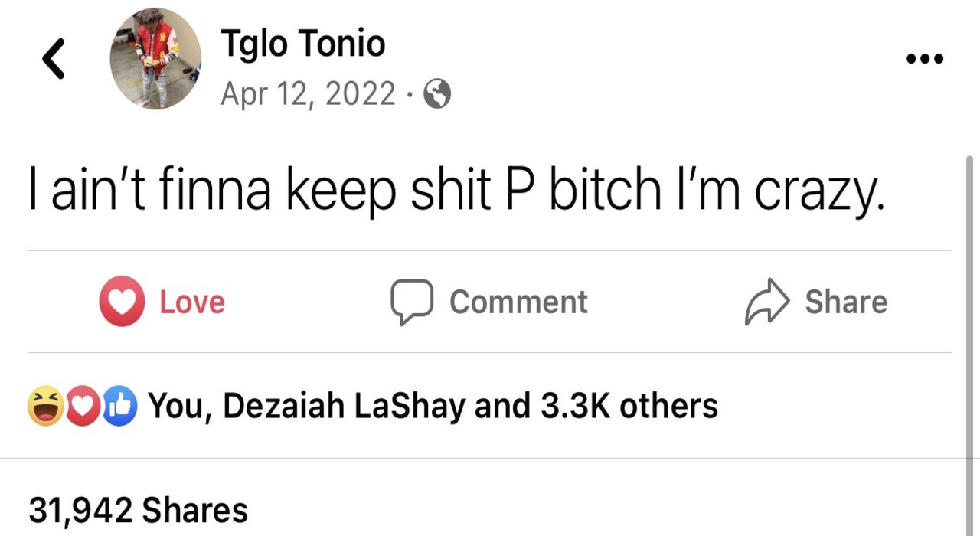Open the three-dot post options menu

pyautogui.click(x=924, y=59)
